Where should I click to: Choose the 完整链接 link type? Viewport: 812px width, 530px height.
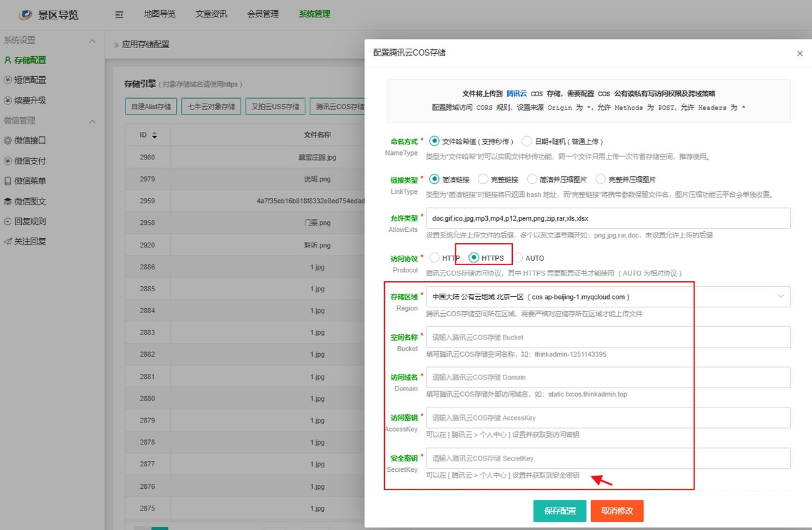point(483,179)
